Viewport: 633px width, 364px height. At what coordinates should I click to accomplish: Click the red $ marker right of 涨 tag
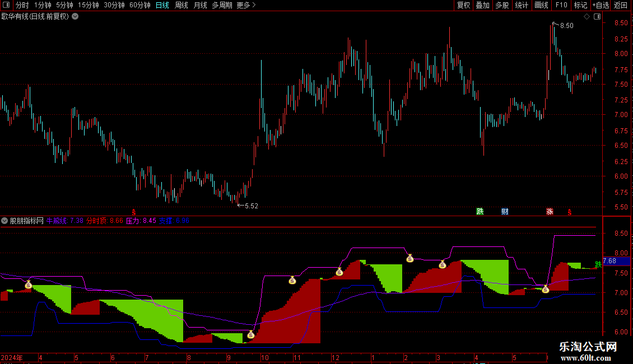[x=570, y=212]
